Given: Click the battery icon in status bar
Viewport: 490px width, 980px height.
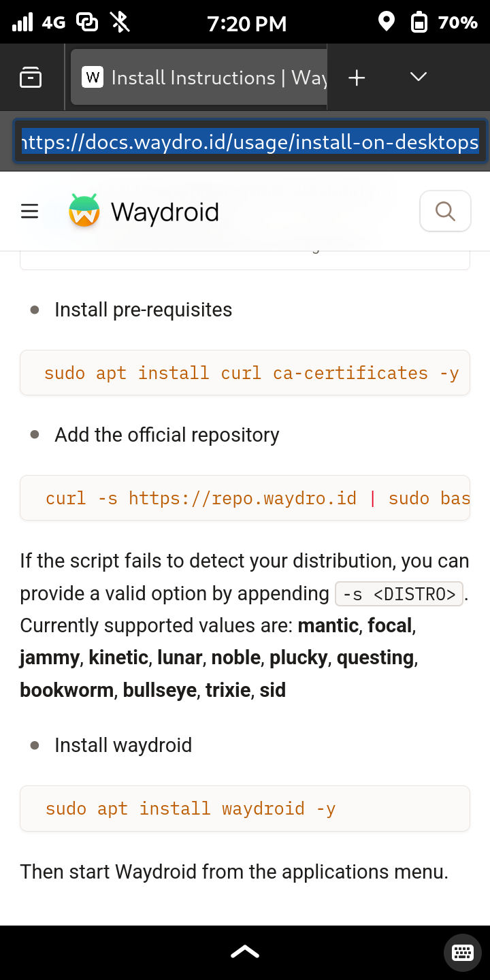Looking at the screenshot, I should tap(419, 22).
